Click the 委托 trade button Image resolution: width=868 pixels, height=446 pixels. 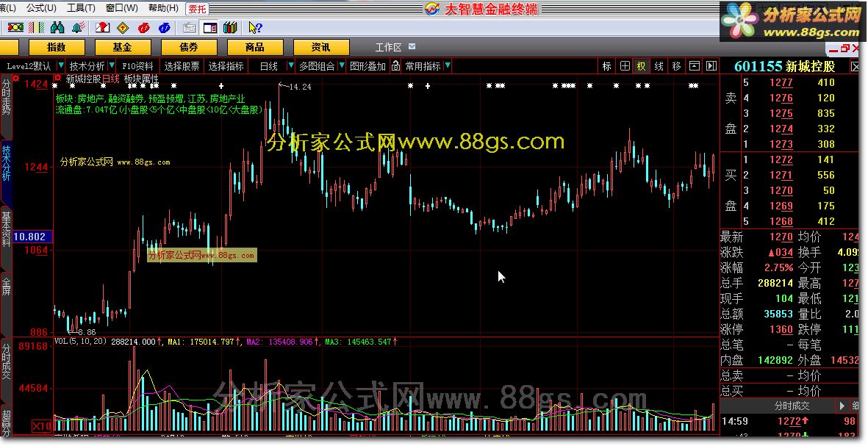[197, 9]
